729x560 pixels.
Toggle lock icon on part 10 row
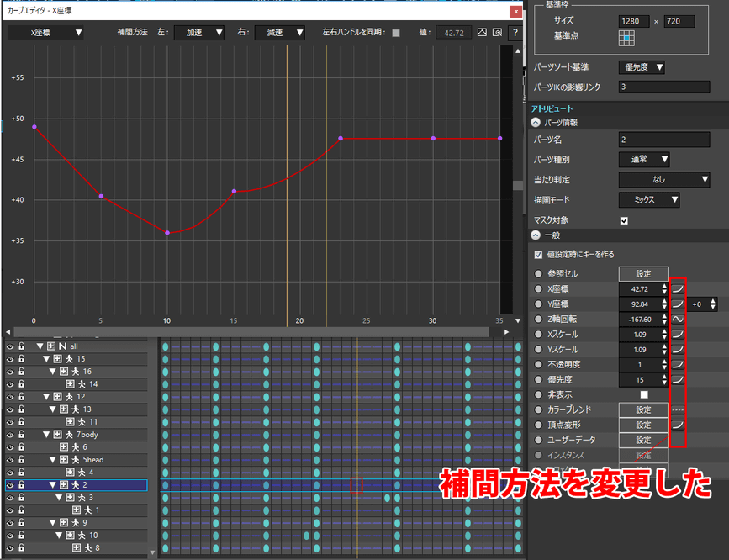21,536
